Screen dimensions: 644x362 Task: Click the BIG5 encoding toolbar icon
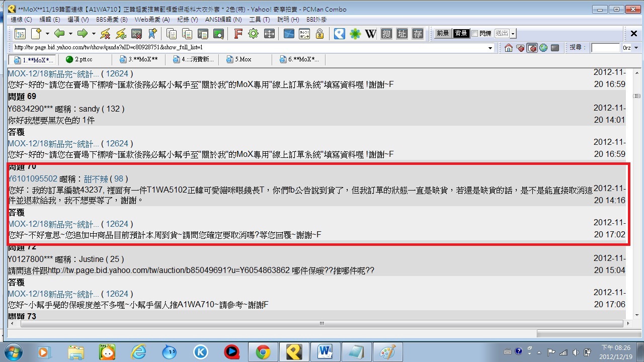click(304, 34)
